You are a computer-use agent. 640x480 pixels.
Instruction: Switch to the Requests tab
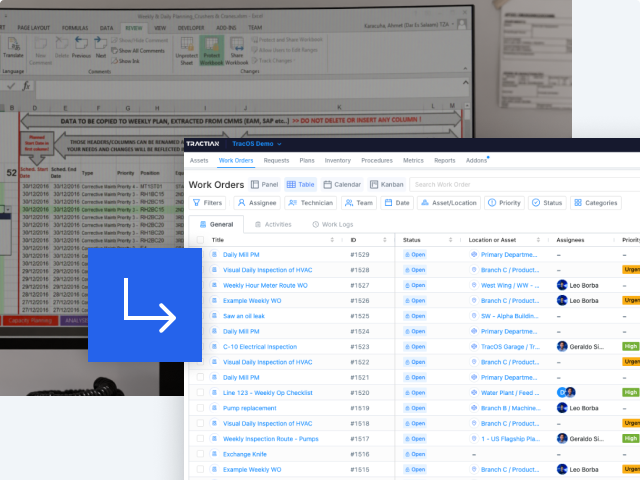click(276, 160)
